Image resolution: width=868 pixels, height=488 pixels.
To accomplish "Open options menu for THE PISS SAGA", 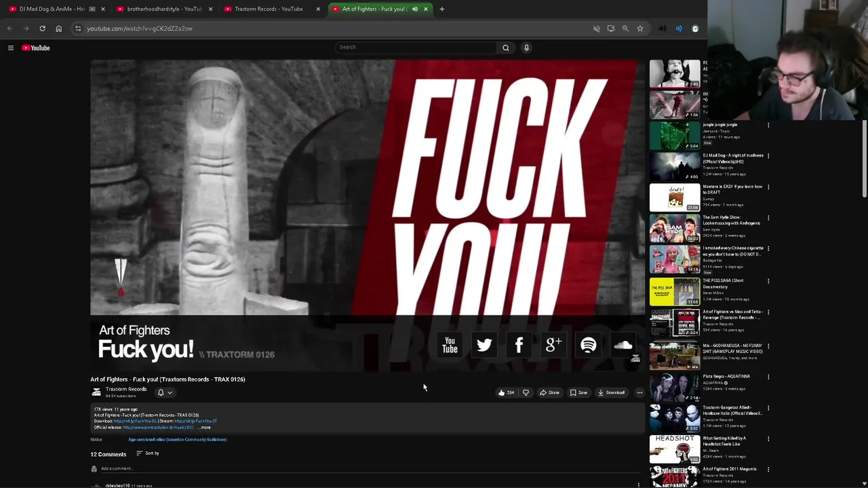I will tap(768, 281).
